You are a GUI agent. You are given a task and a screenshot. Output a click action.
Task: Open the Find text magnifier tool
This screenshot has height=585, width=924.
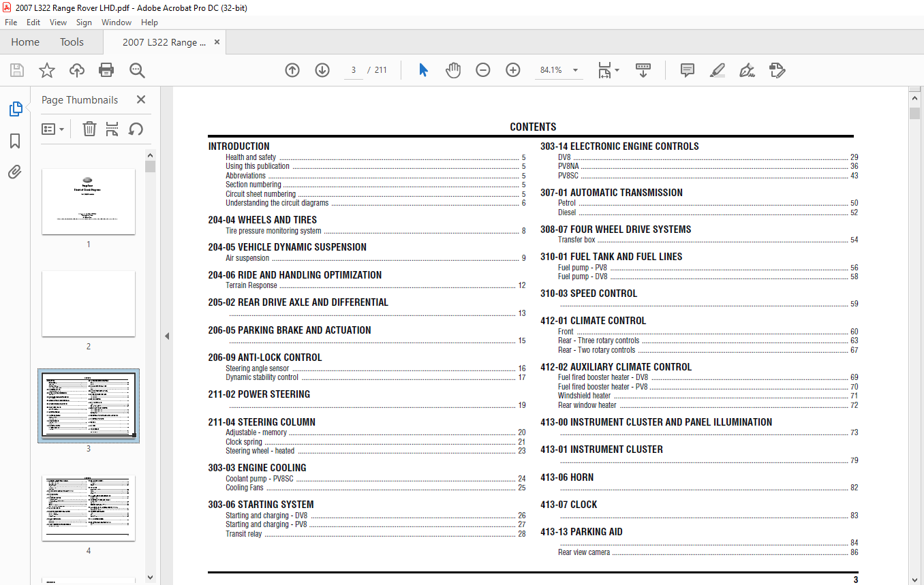click(137, 70)
